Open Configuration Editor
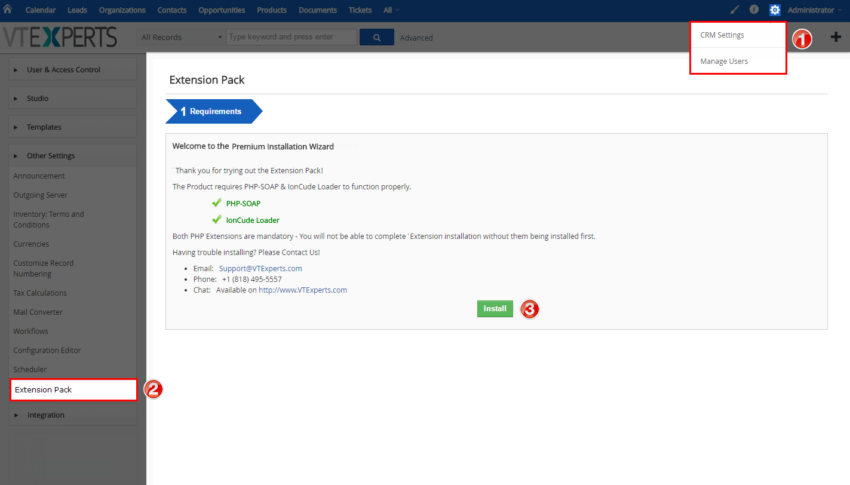Screen dimensions: 850x485 [47, 351]
